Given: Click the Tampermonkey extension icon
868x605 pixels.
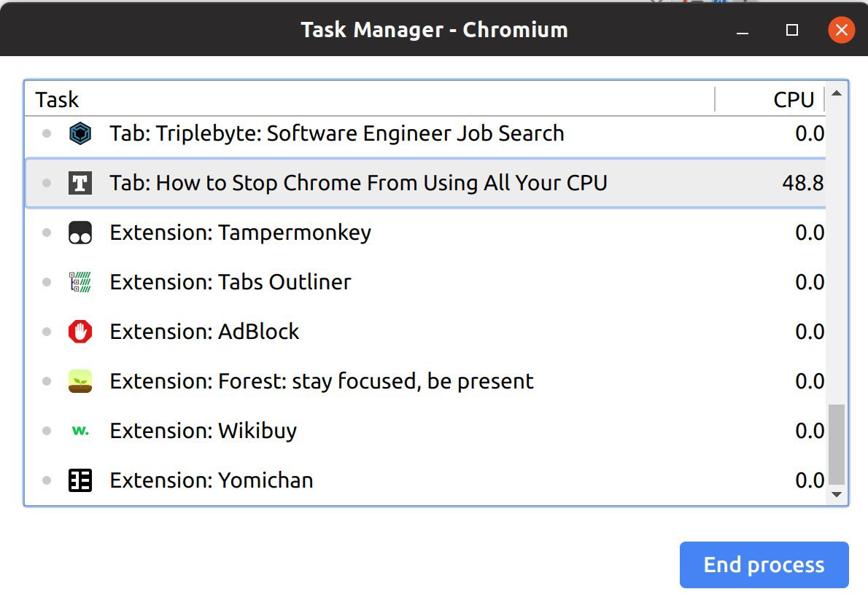Looking at the screenshot, I should pos(80,233).
